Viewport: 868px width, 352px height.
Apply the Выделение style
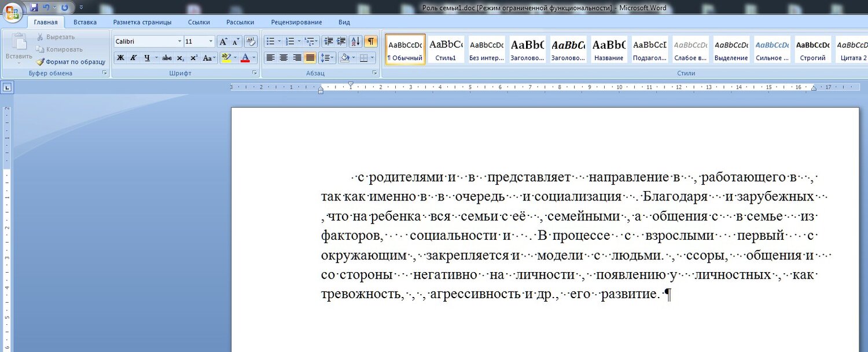click(x=731, y=49)
